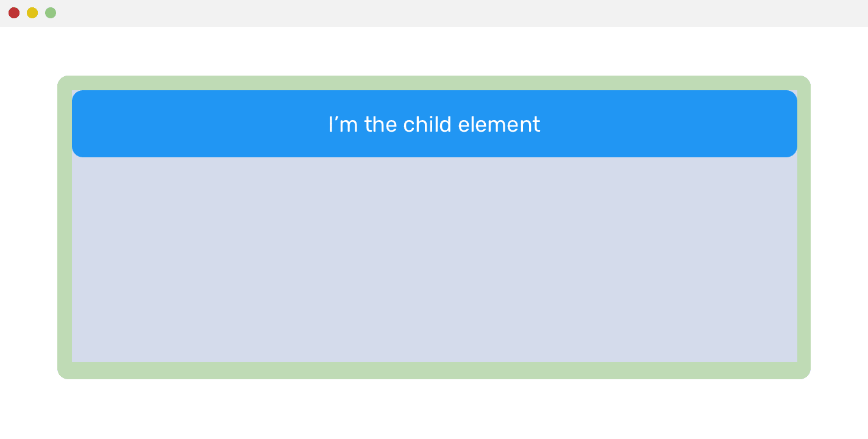This screenshot has height=439, width=868.
Task: Click the yellow minimize dot
Action: point(32,13)
